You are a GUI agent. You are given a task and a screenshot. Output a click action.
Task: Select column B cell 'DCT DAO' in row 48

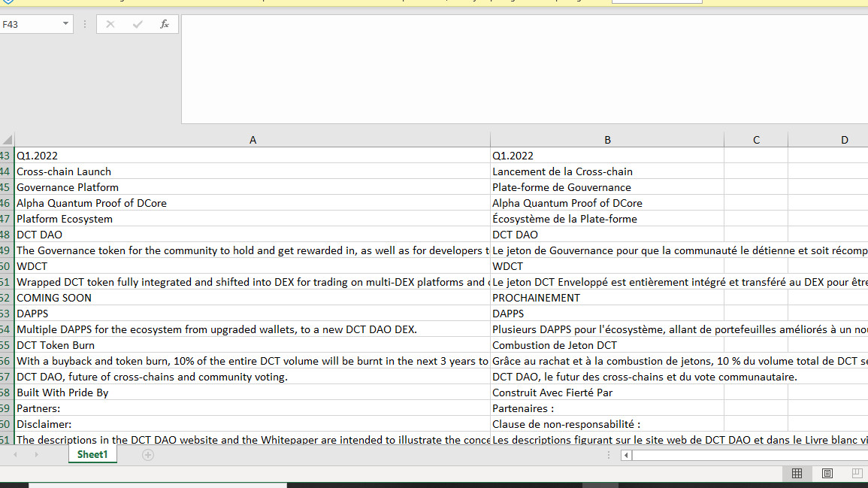click(607, 235)
